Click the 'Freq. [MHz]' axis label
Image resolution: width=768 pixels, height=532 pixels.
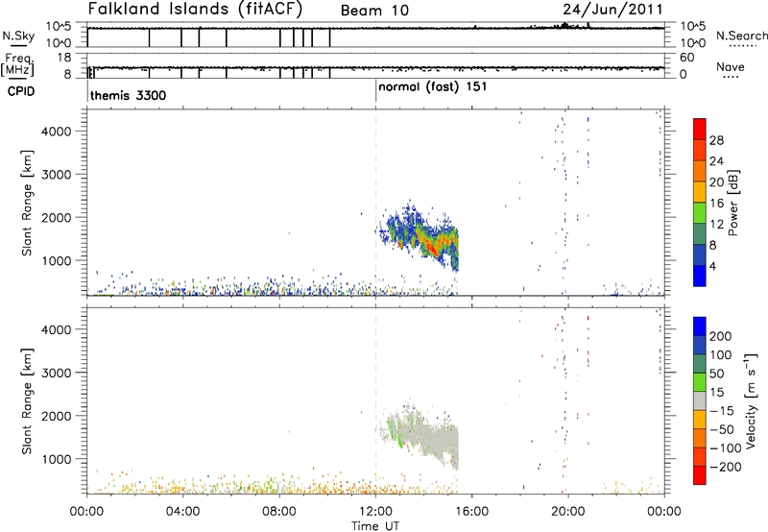point(17,65)
